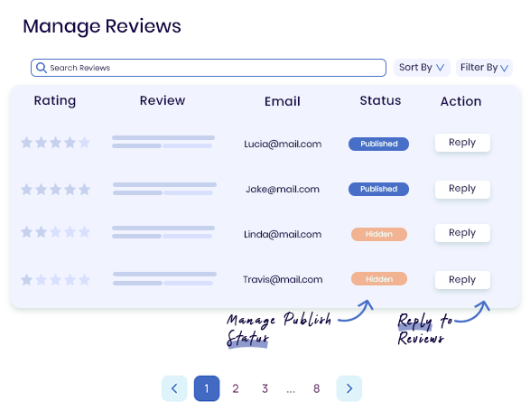Image resolution: width=530 pixels, height=420 pixels.
Task: Go to the next page arrow
Action: (x=349, y=388)
